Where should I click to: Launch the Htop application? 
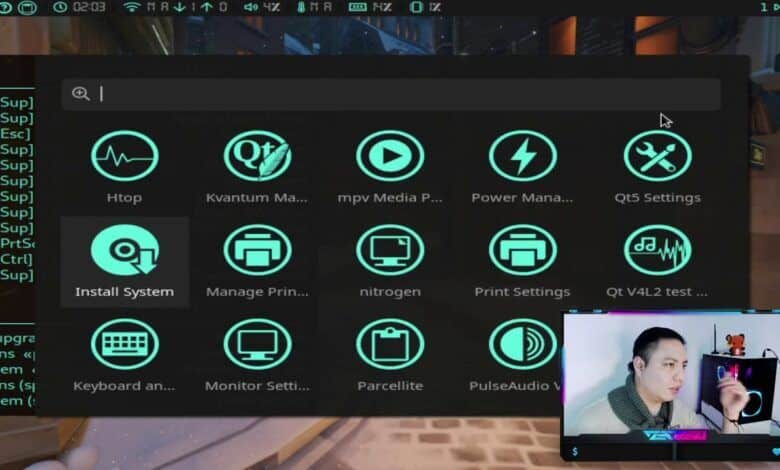pos(124,167)
